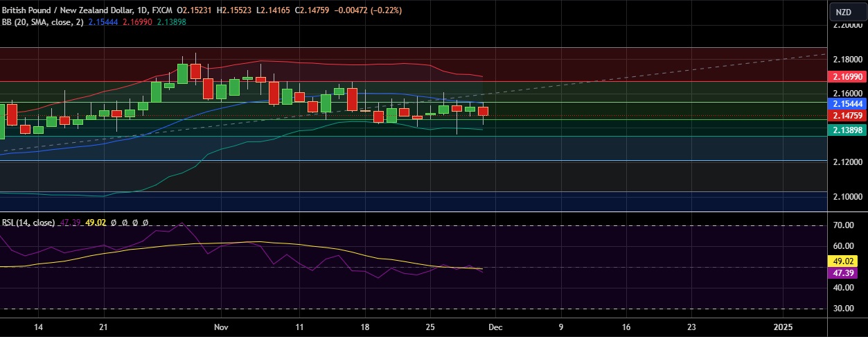Click the 14 date label on time axis
This screenshot has width=868, height=337.
39,327
